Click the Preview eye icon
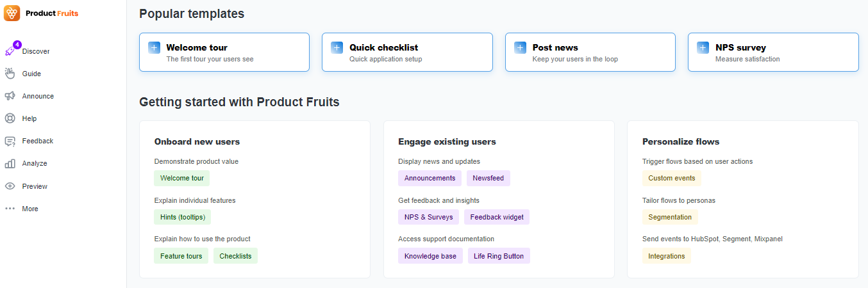Viewport: 868px width, 288px height. coord(10,186)
